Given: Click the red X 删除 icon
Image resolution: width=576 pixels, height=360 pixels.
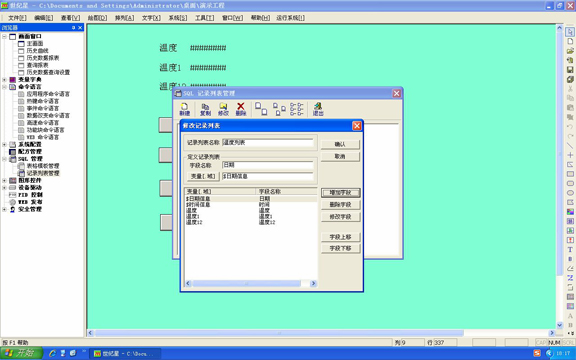Looking at the screenshot, I should (x=241, y=109).
